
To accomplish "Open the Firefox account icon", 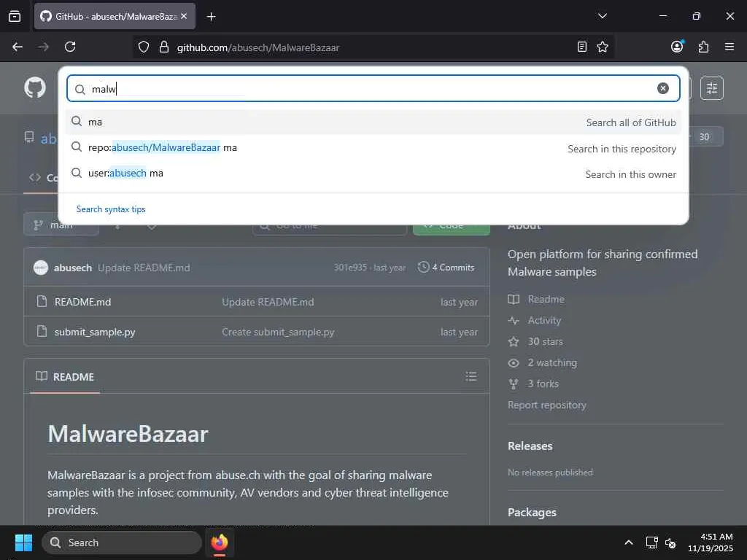I will click(x=677, y=46).
